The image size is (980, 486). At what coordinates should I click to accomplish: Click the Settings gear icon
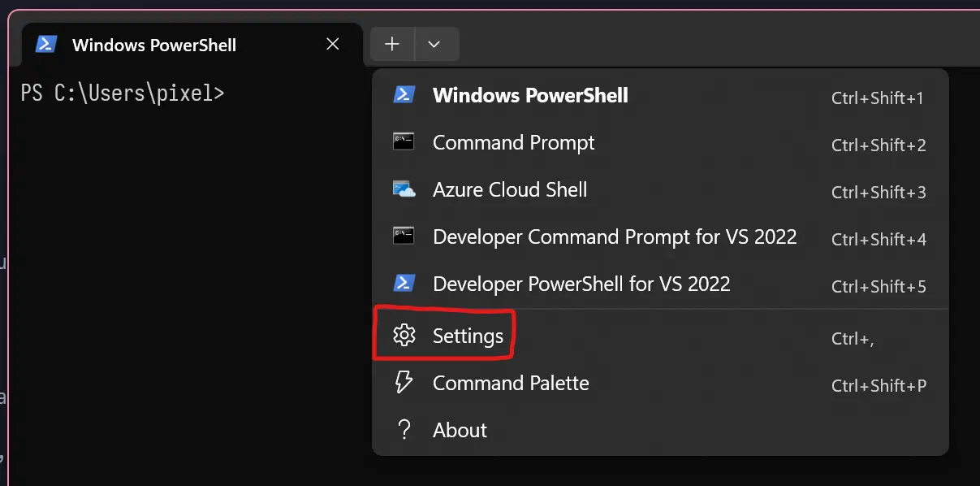point(404,336)
